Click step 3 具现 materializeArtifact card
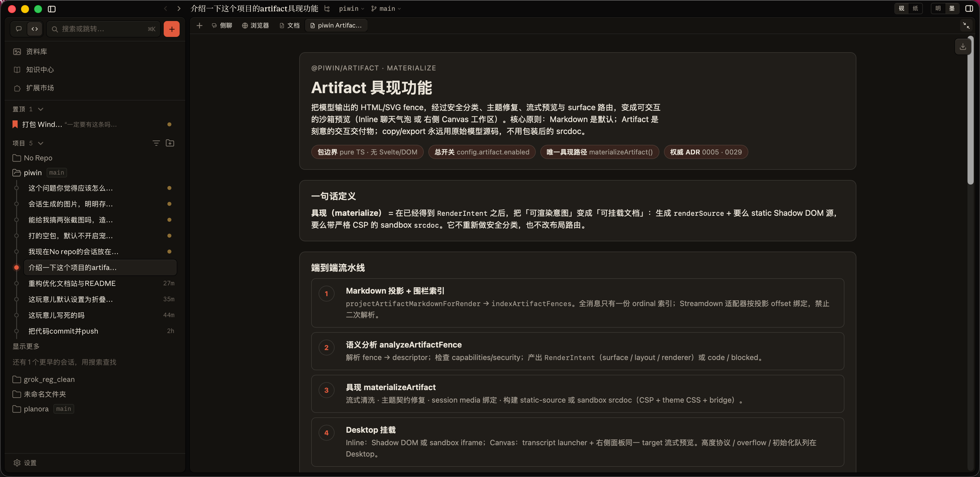Viewport: 980px width, 477px height. pos(578,394)
